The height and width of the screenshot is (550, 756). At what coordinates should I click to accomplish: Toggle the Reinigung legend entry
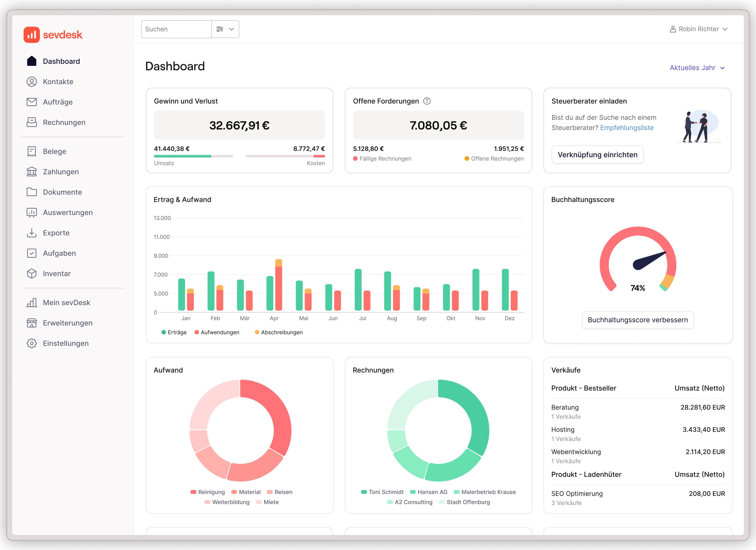(208, 492)
